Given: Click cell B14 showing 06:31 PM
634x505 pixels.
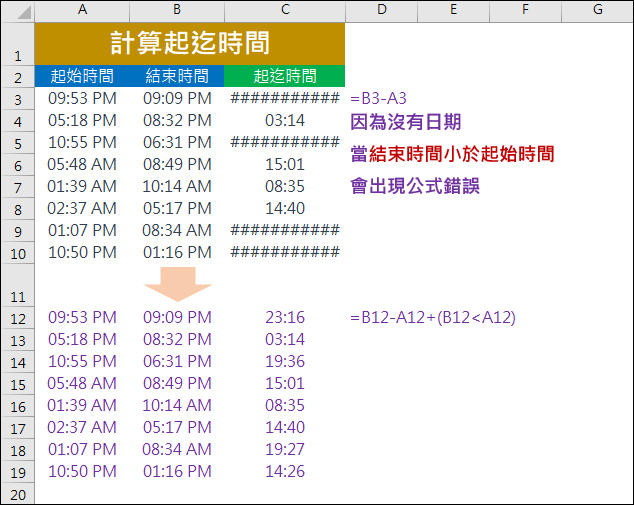Looking at the screenshot, I should (177, 361).
